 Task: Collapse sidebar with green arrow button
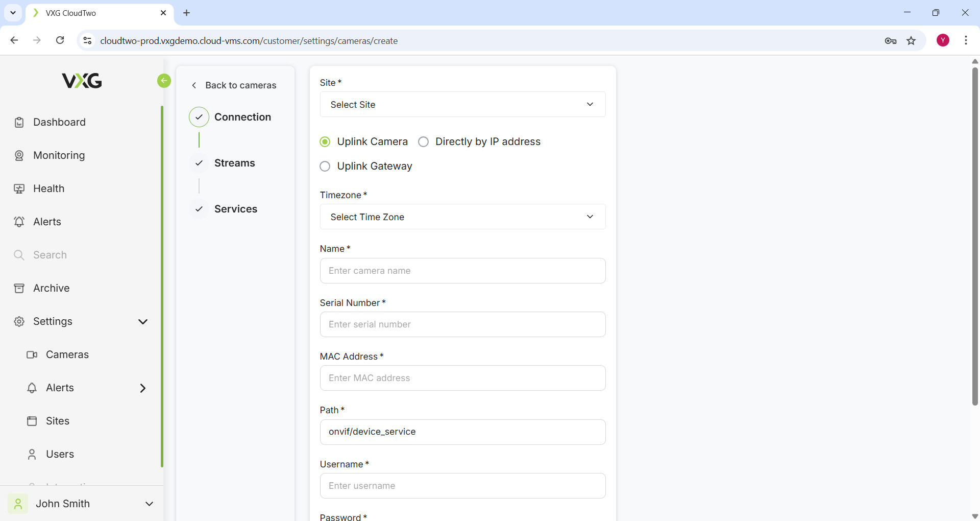164,81
